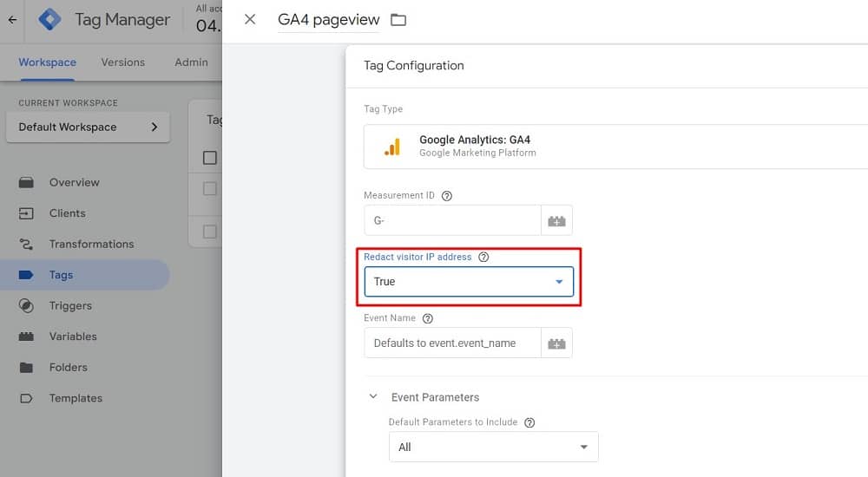
Task: Open the Default Parameters to Include dropdown
Action: tap(494, 448)
